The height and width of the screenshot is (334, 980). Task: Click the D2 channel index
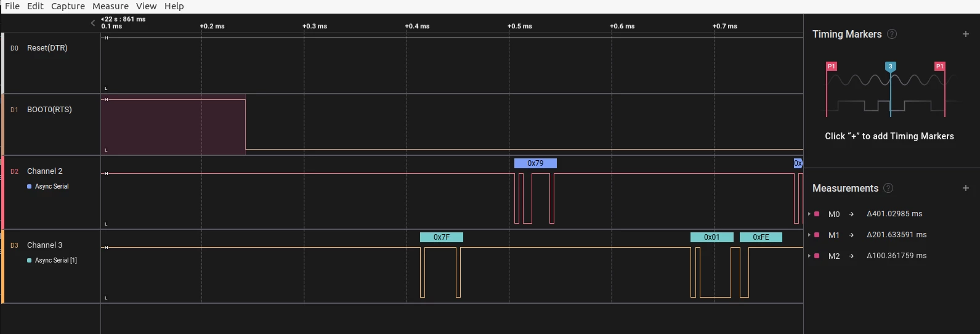click(14, 171)
